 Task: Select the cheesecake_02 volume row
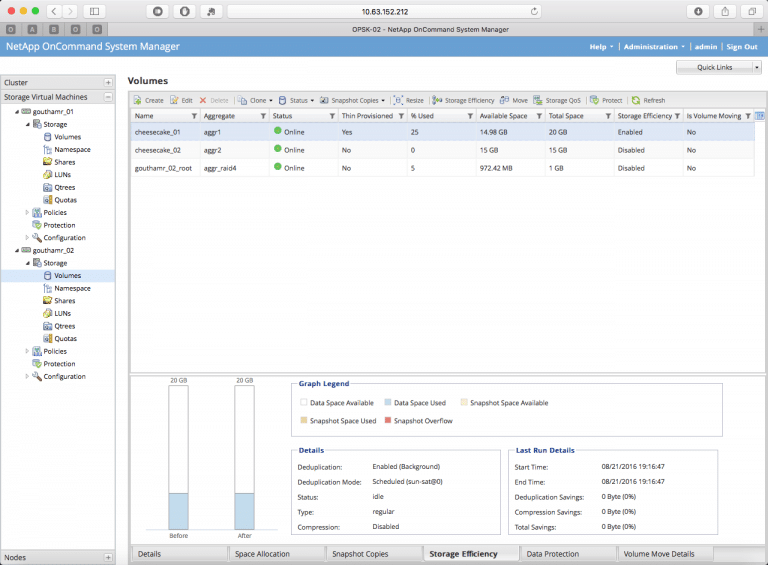coord(158,149)
